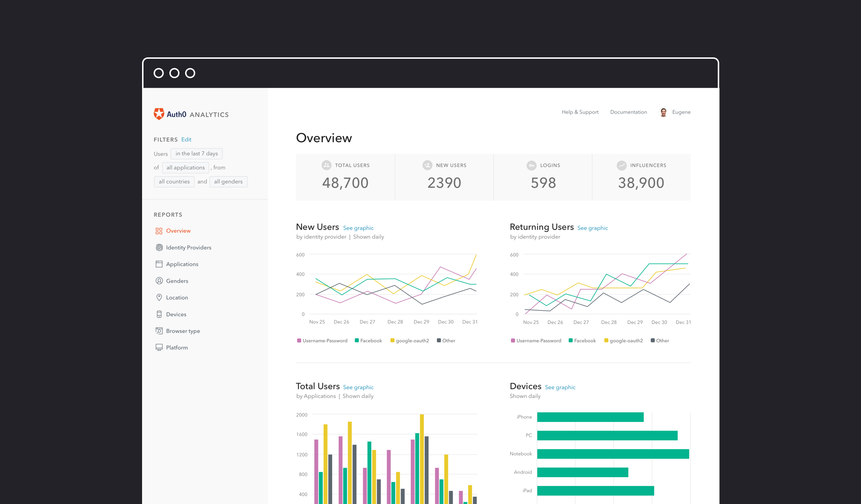861x504 pixels.
Task: Select the Overview report in sidebar
Action: pyautogui.click(x=178, y=231)
